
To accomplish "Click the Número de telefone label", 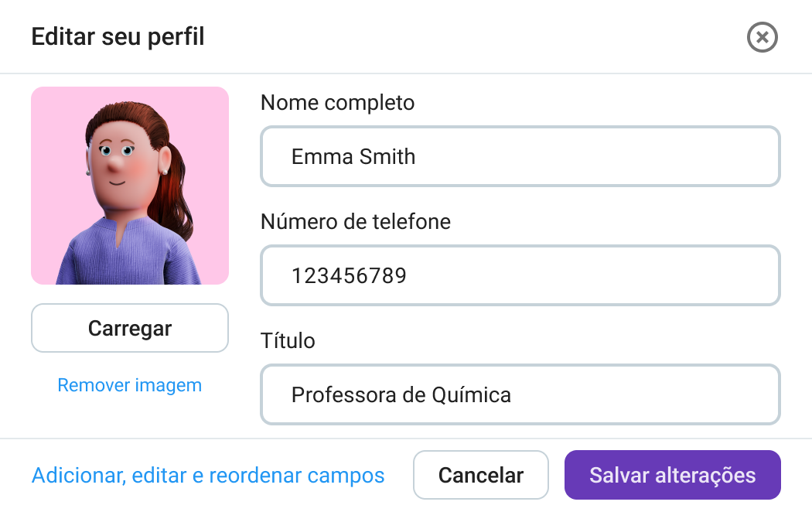I will coord(356,222).
